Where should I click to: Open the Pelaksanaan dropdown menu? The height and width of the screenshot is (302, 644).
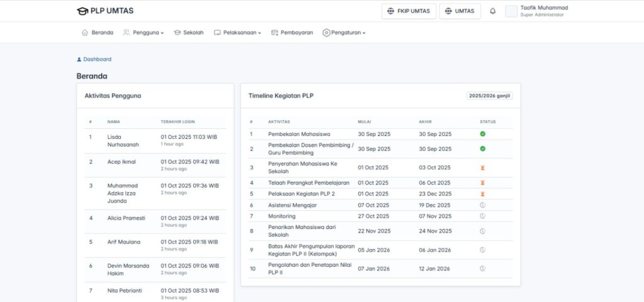point(239,33)
